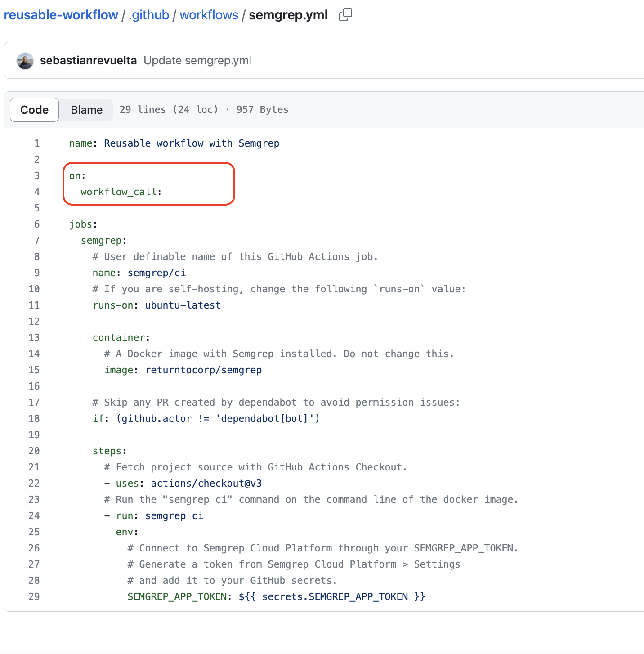Click the 'workflow_call' key in the code
Screen dimensions: 644x654
click(x=119, y=192)
